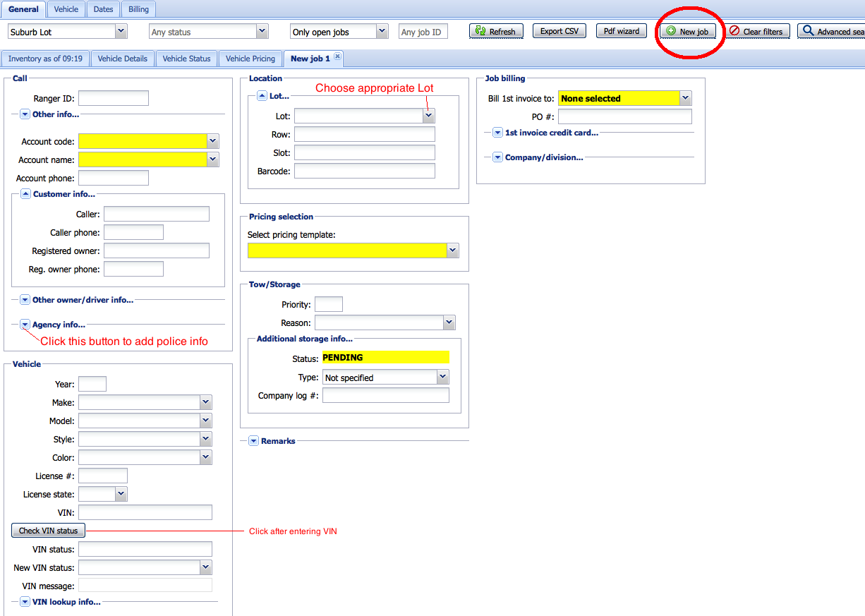
Task: Expand the Remarks section
Action: tap(254, 441)
